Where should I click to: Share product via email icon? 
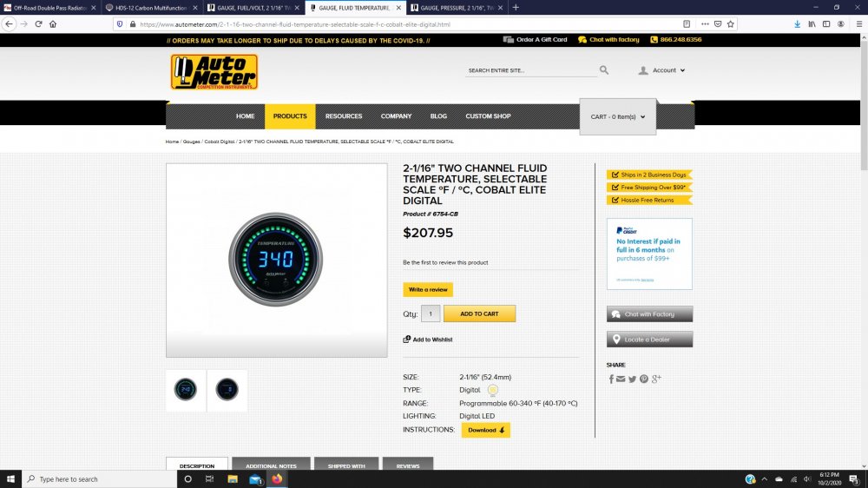click(621, 379)
